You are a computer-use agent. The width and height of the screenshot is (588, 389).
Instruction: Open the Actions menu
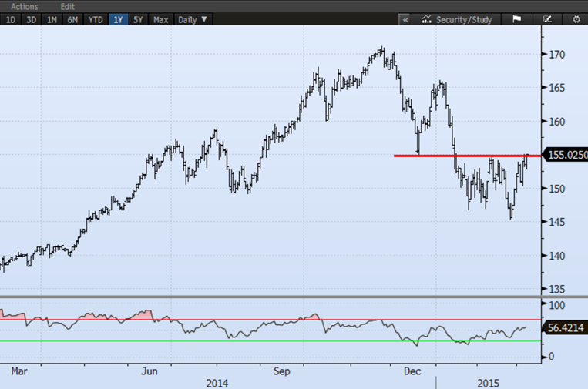click(x=25, y=6)
